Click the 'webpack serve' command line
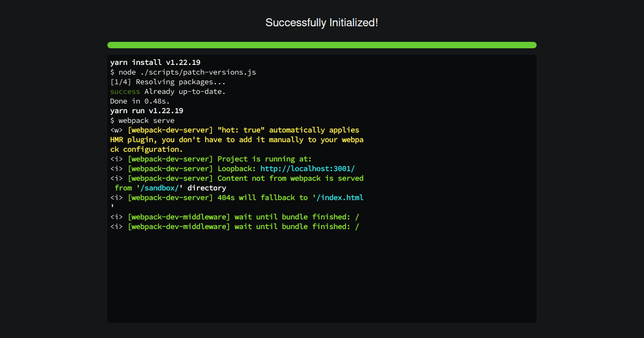The width and height of the screenshot is (644, 338). [142, 120]
